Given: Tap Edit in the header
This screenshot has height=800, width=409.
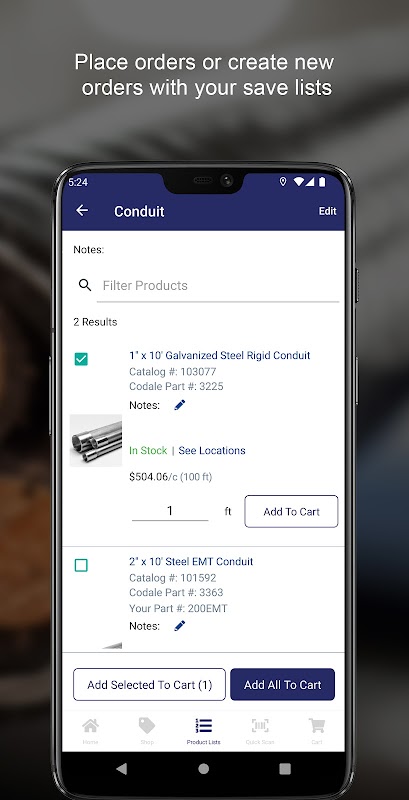Looking at the screenshot, I should (x=327, y=211).
